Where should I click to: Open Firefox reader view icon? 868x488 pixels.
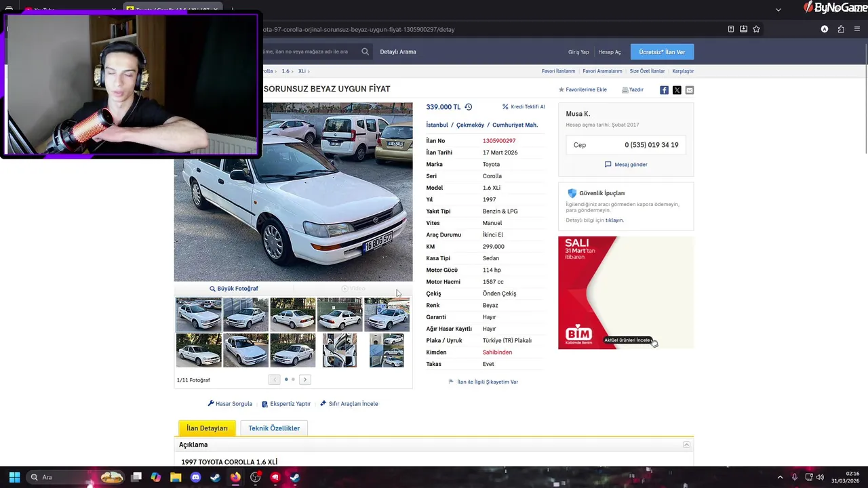click(731, 29)
